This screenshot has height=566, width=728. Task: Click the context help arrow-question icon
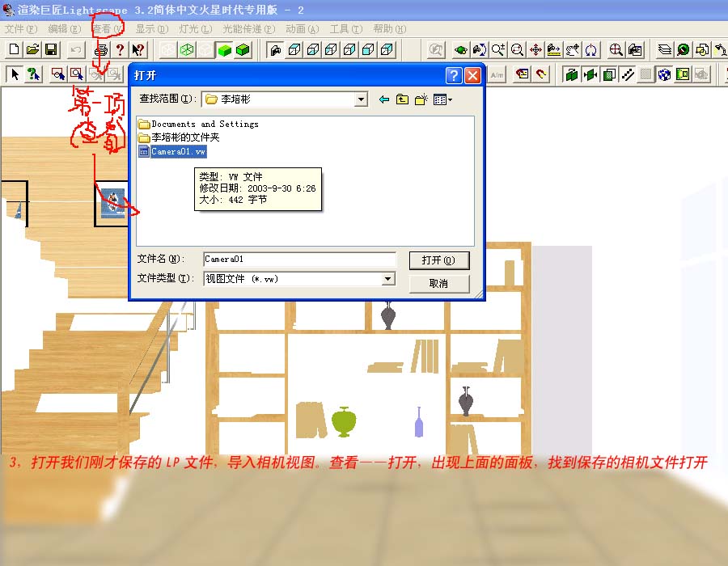coord(138,49)
